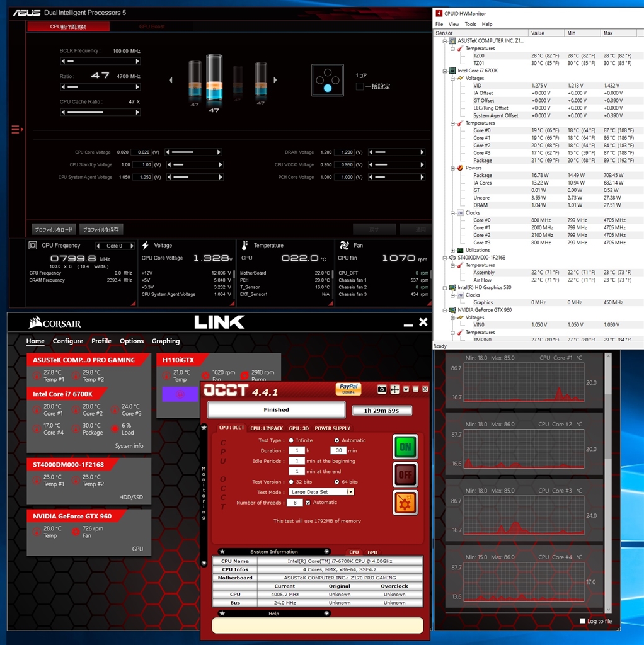Click the Load icon under Intel Core i7 6700K
644x645 pixels.
[x=115, y=428]
